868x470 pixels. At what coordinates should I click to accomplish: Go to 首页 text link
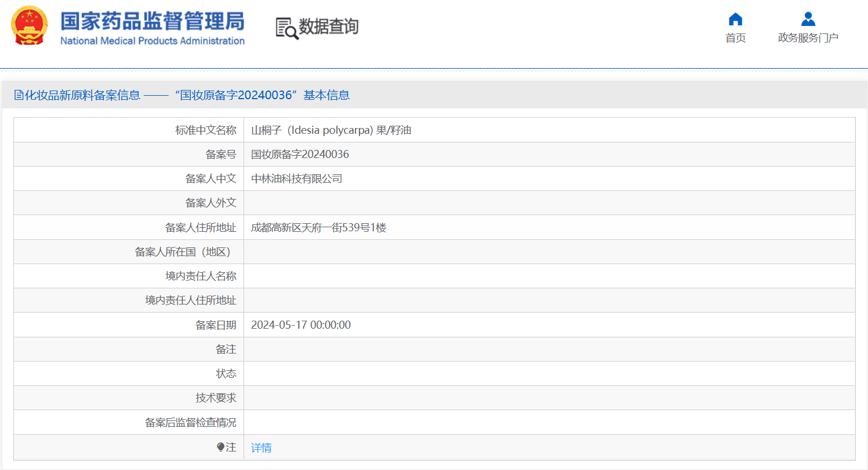(735, 38)
